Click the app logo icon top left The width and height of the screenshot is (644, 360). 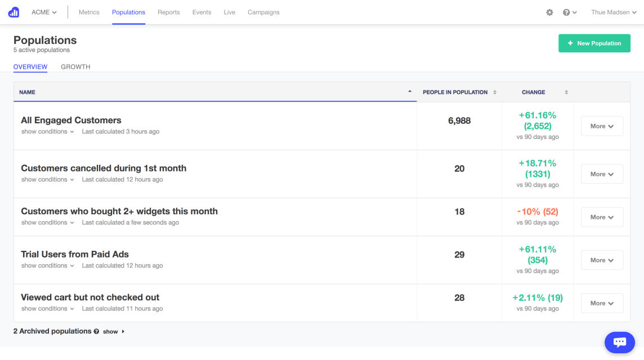[x=13, y=12]
